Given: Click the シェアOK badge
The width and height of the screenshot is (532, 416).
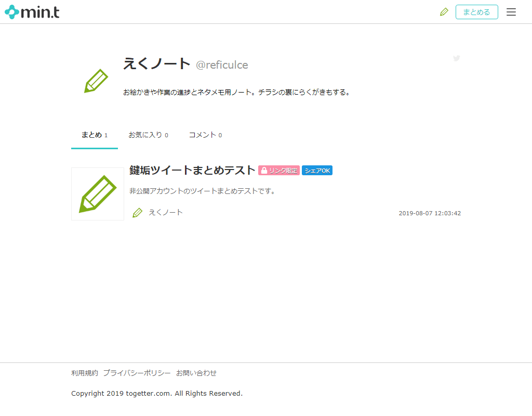Looking at the screenshot, I should 317,170.
